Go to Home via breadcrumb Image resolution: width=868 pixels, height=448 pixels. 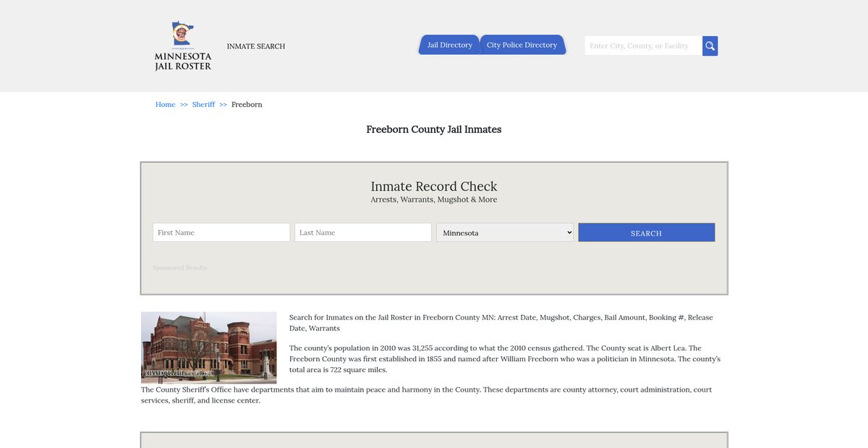click(x=165, y=105)
